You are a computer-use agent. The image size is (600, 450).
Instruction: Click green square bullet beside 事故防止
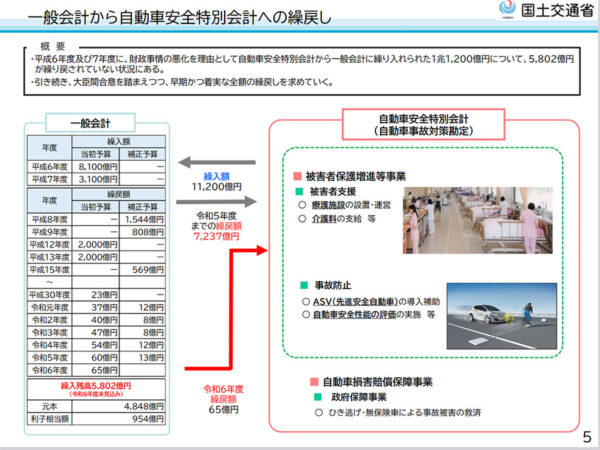302,284
